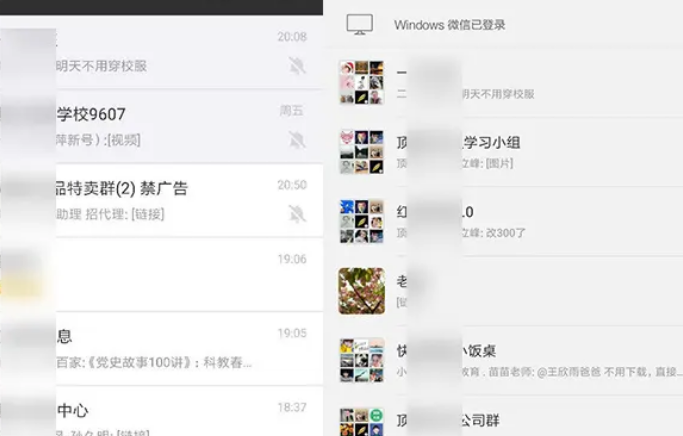Open right-panel chat showing 明天不用穿校服
Screen dimensions: 683x436
pyautogui.click(x=504, y=82)
